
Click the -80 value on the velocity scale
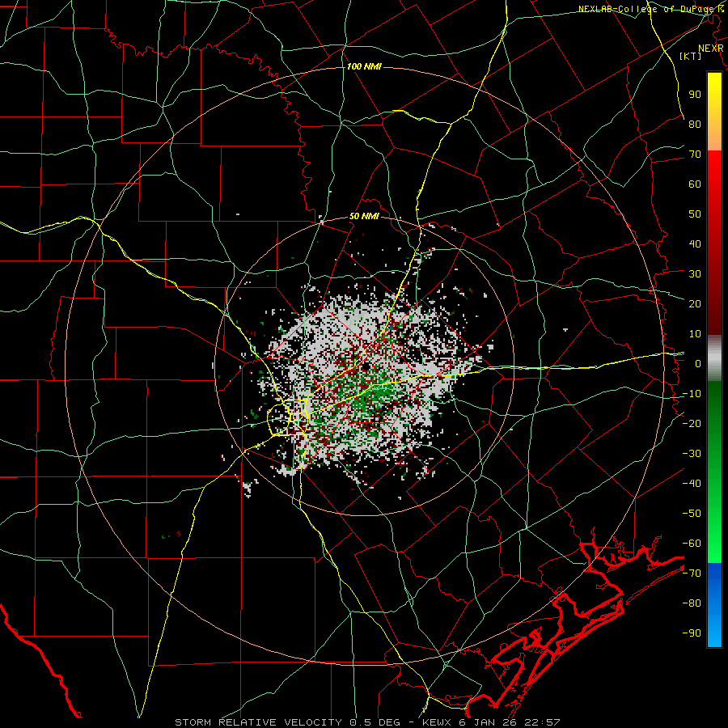692,603
